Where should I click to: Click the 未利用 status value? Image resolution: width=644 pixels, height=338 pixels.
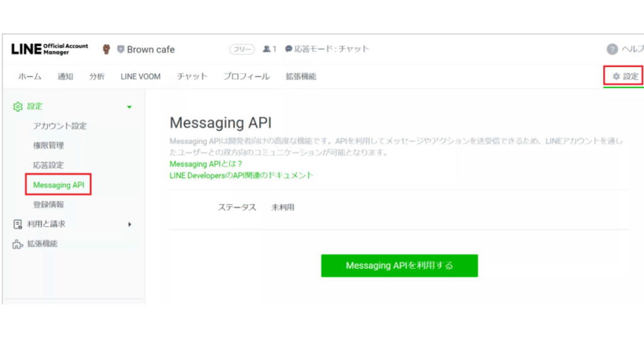point(283,207)
